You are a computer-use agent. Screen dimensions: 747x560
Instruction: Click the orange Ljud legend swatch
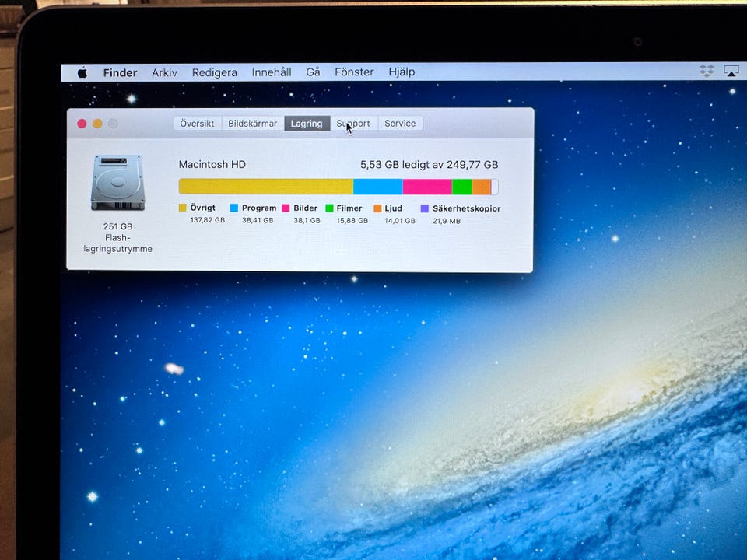[x=377, y=208]
